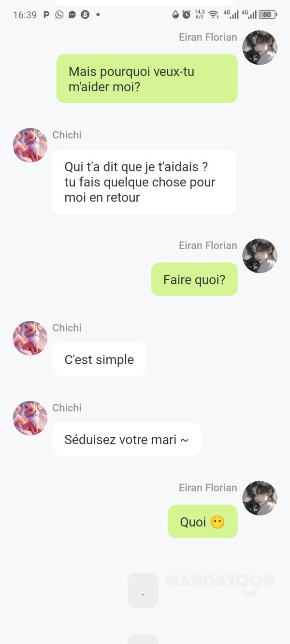Tap the message notification icon in status bar
This screenshot has width=290, height=644.
pos(72,14)
